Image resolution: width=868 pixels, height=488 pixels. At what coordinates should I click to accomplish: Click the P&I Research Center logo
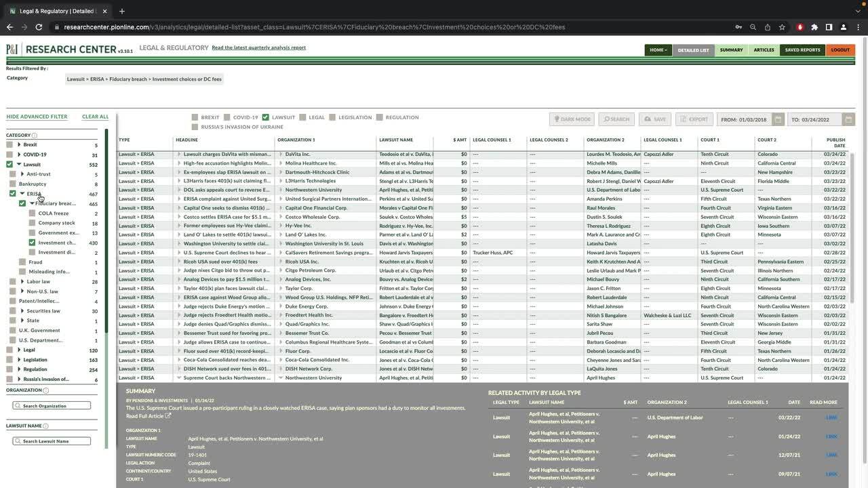point(70,49)
